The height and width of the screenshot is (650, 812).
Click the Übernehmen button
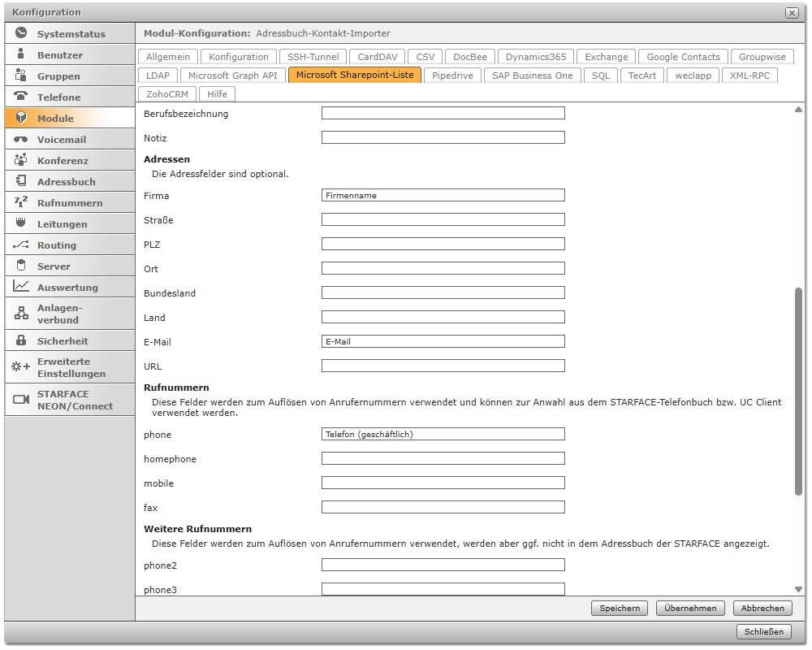pyautogui.click(x=690, y=608)
